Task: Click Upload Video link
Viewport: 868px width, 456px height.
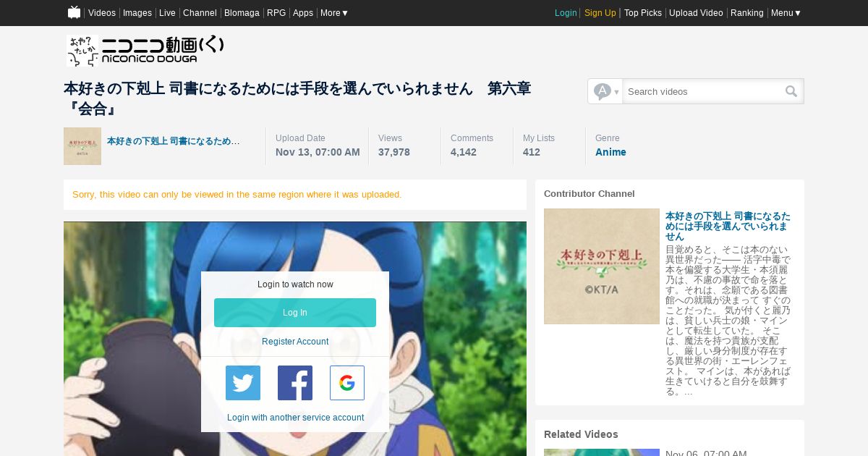Action: click(696, 13)
